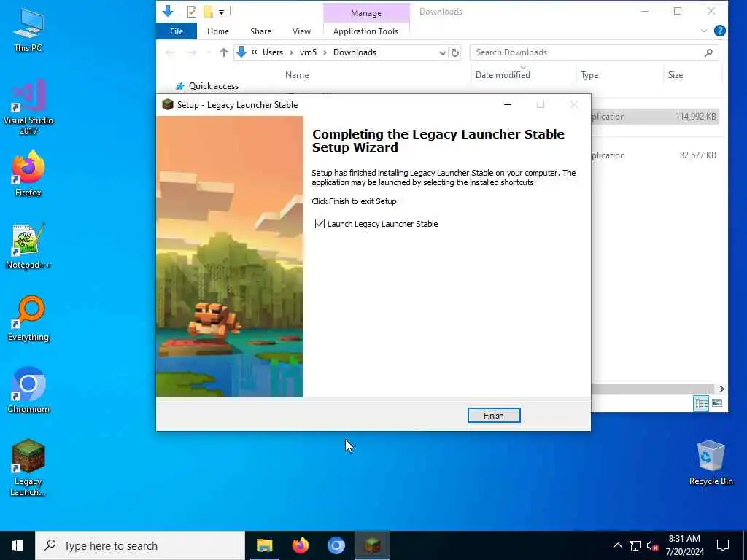Select the Recycle Bin desktop icon
This screenshot has width=747, height=560.
(x=711, y=463)
